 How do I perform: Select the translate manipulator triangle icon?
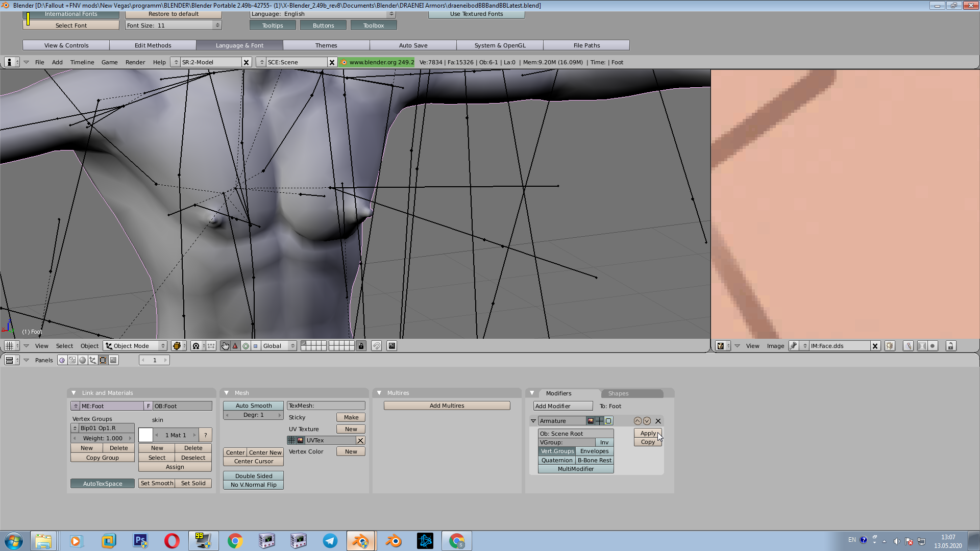tap(235, 346)
